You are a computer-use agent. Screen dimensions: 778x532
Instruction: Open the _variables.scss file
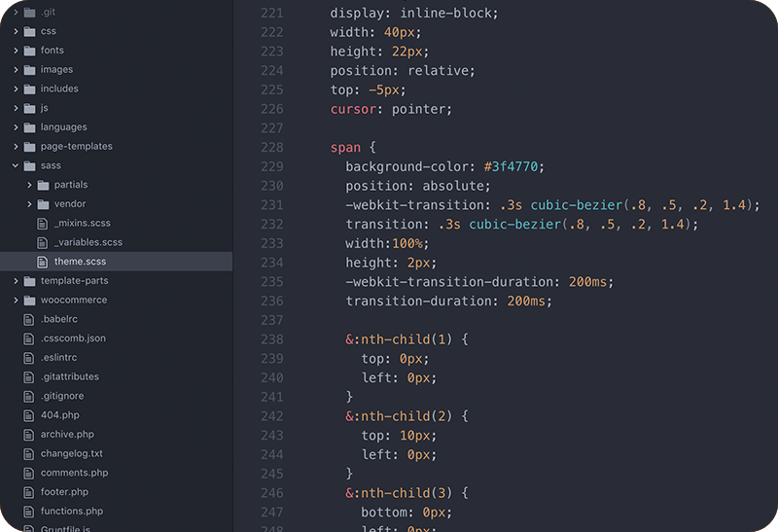click(88, 243)
